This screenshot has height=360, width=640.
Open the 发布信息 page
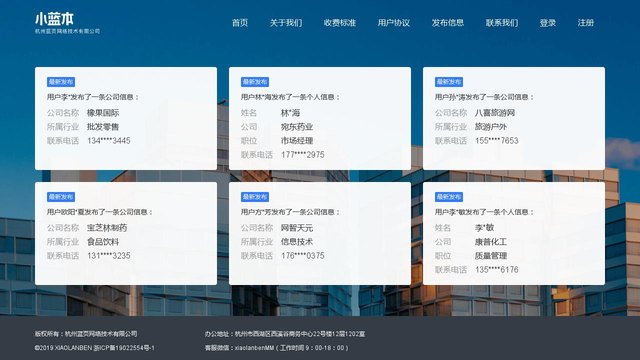pos(448,23)
